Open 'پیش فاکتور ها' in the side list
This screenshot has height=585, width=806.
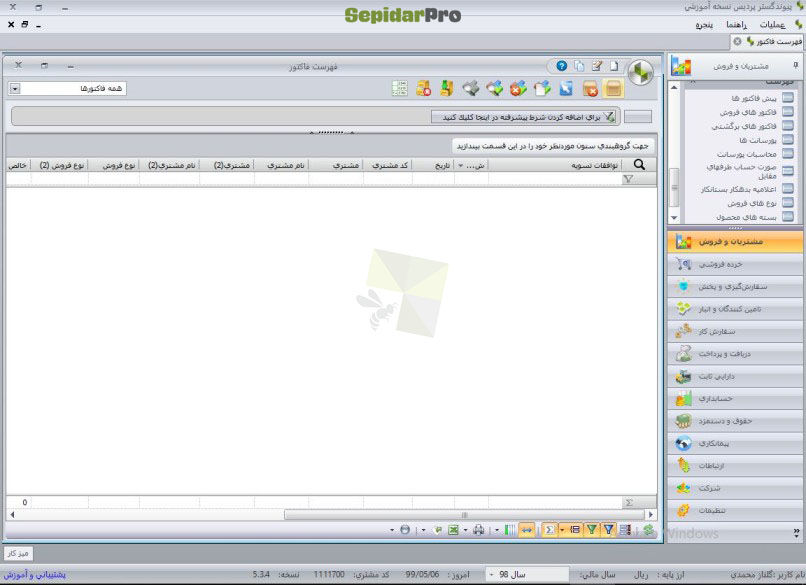pos(754,98)
